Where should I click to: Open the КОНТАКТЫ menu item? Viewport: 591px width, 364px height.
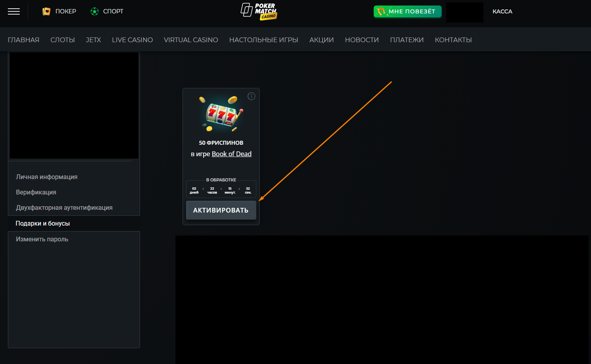point(453,40)
